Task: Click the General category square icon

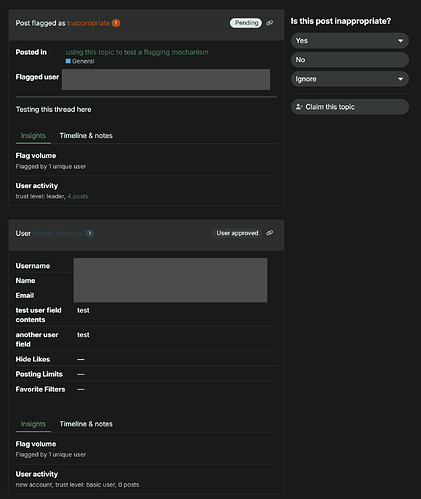Action: point(68,61)
